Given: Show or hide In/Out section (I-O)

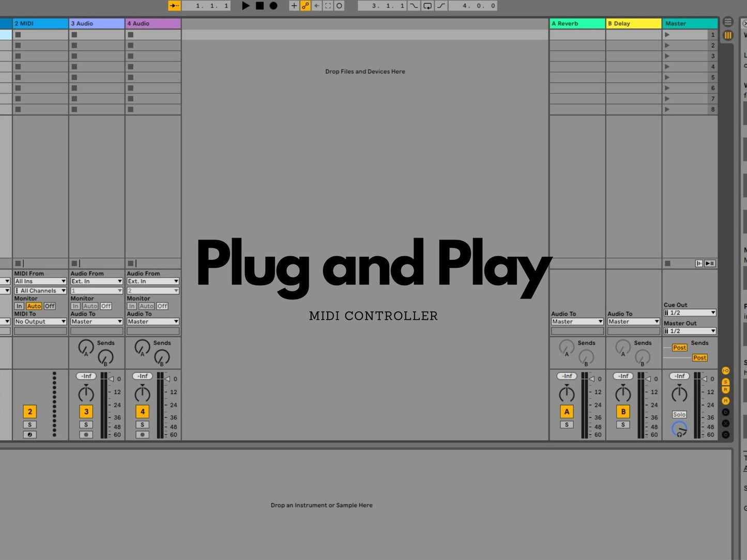Looking at the screenshot, I should 726,371.
